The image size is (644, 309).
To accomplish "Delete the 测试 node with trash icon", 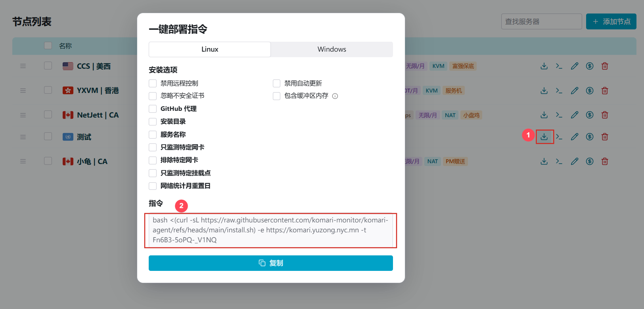I will click(605, 137).
